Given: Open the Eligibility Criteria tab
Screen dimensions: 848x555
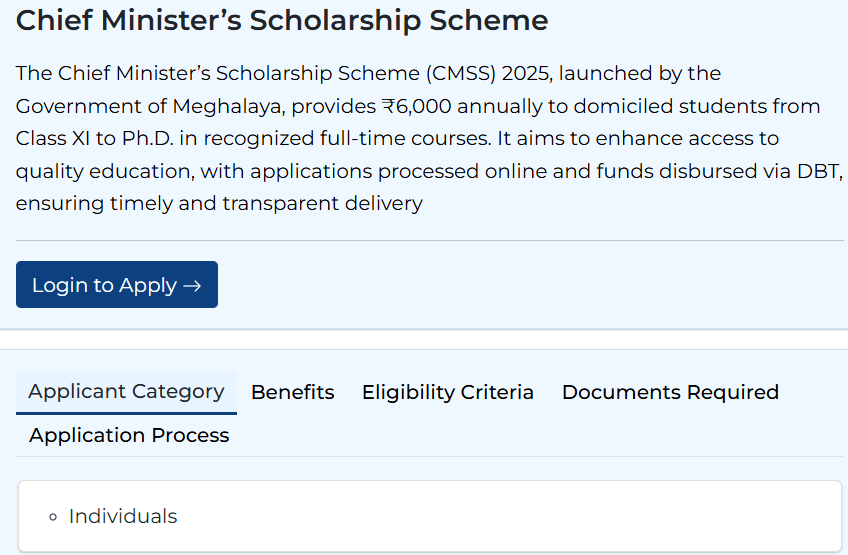Looking at the screenshot, I should coord(447,392).
